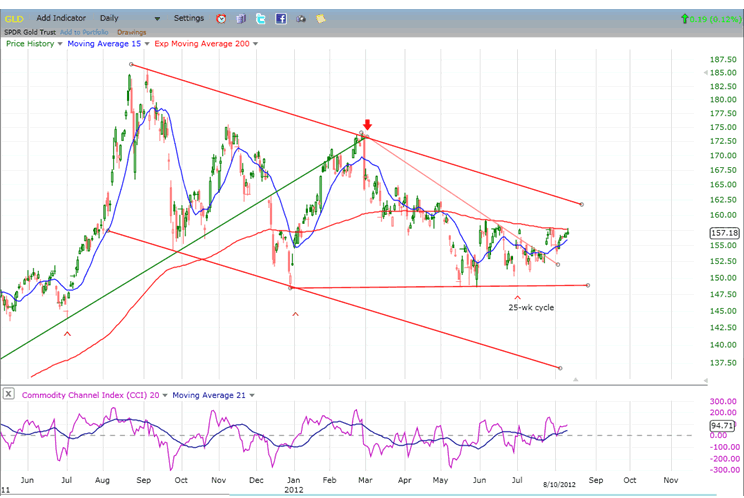Click the documents icon next to the alert clock
This screenshot has width=744, height=498.
coord(240,18)
